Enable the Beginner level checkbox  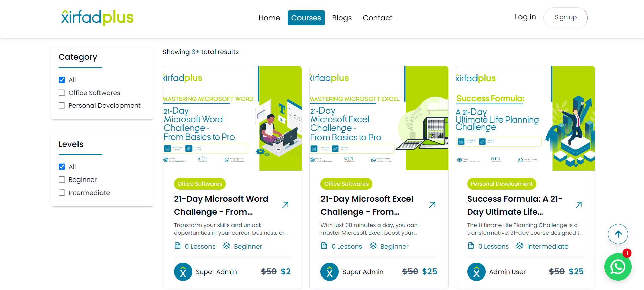(x=62, y=179)
